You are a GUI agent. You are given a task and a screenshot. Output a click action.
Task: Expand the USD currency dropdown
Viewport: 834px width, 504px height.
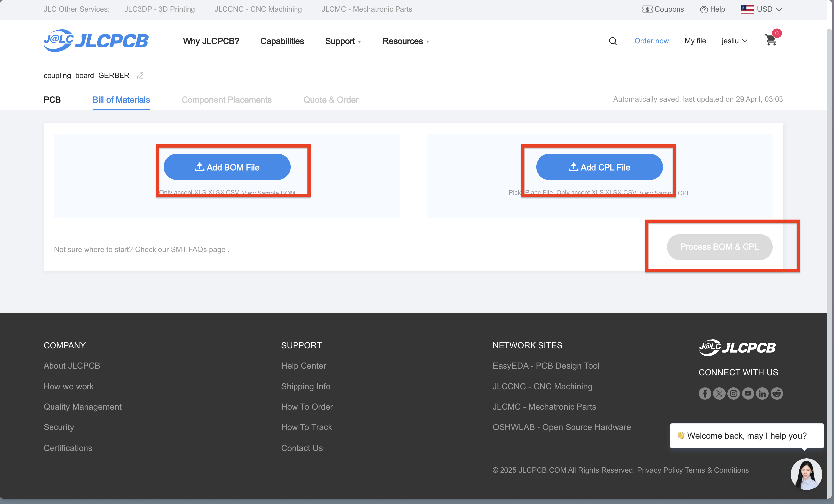(x=761, y=9)
